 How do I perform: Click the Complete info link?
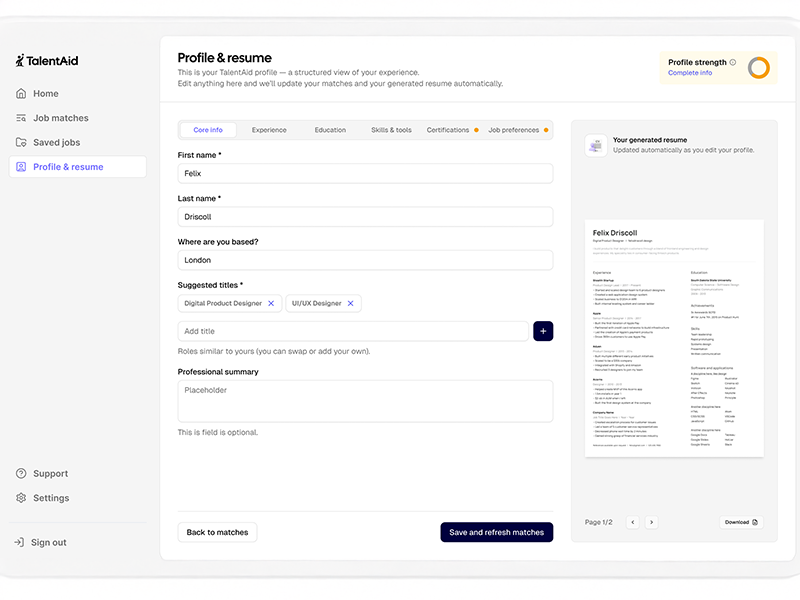[x=690, y=73]
